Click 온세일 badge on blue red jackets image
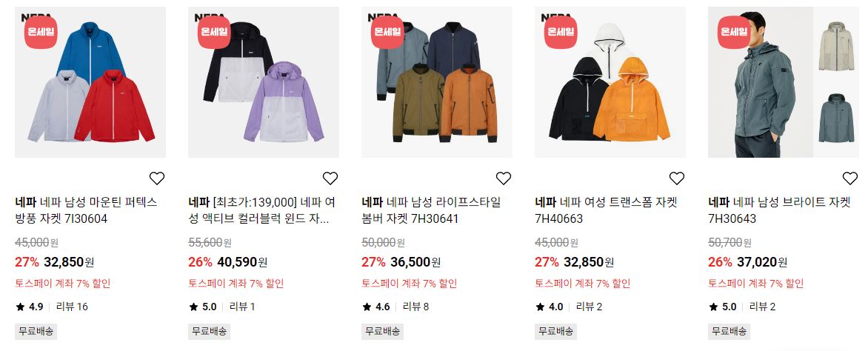Image resolution: width=868 pixels, height=351 pixels. [x=41, y=32]
